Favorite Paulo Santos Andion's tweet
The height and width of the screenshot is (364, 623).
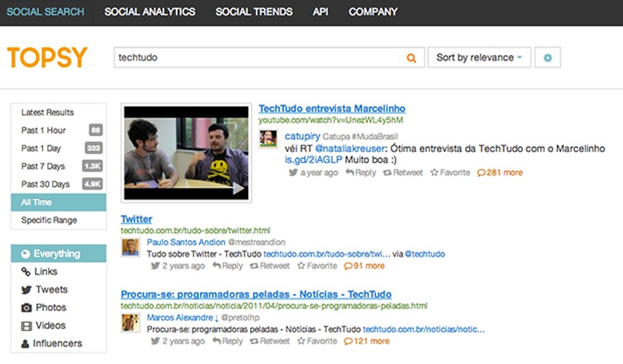(x=317, y=266)
